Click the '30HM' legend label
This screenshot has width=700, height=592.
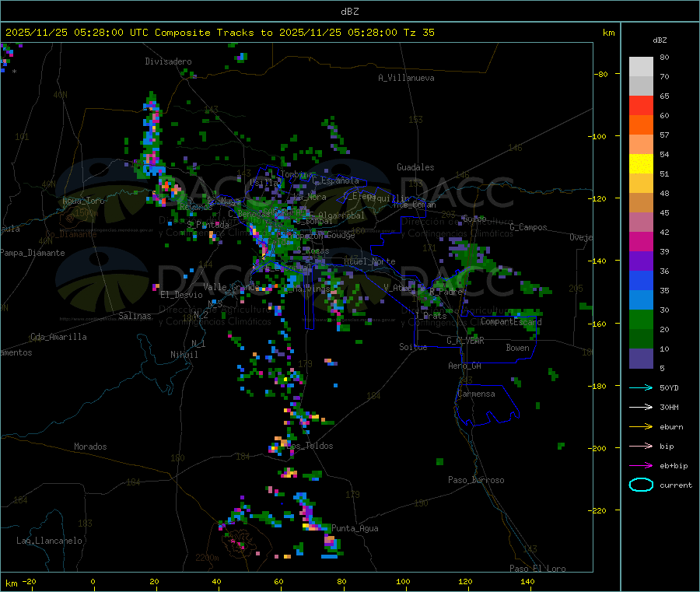669,407
